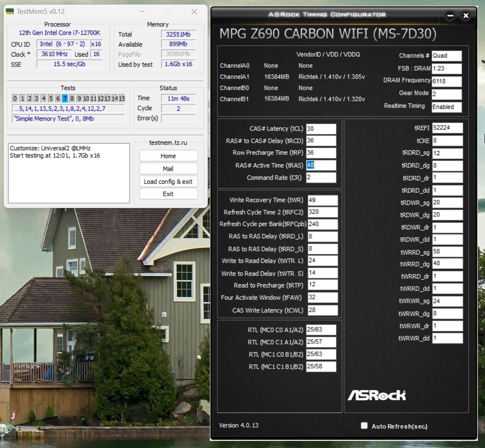Click the RTL (MC1 C0 B1/B2) field
Viewport: 485px width, 448px height.
pyautogui.click(x=321, y=354)
